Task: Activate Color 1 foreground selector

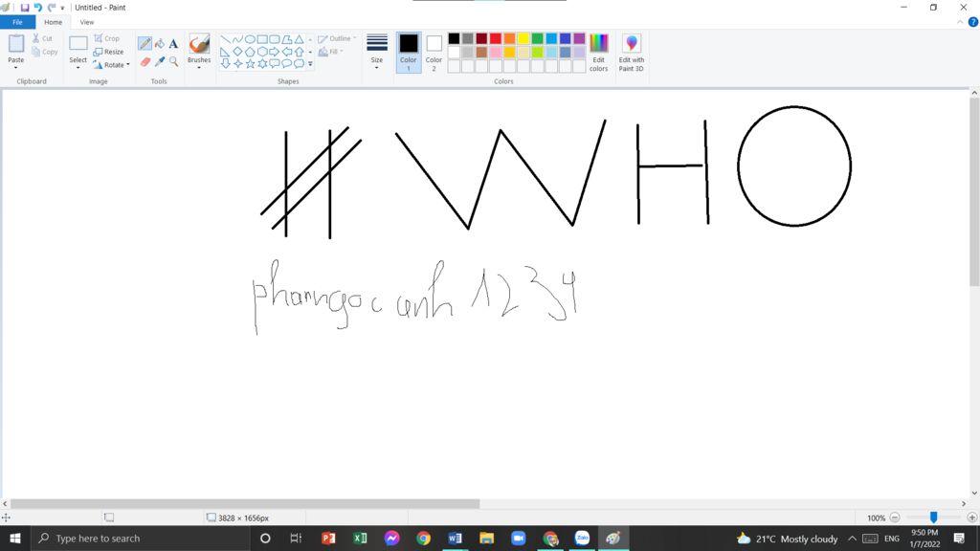Action: pyautogui.click(x=408, y=53)
